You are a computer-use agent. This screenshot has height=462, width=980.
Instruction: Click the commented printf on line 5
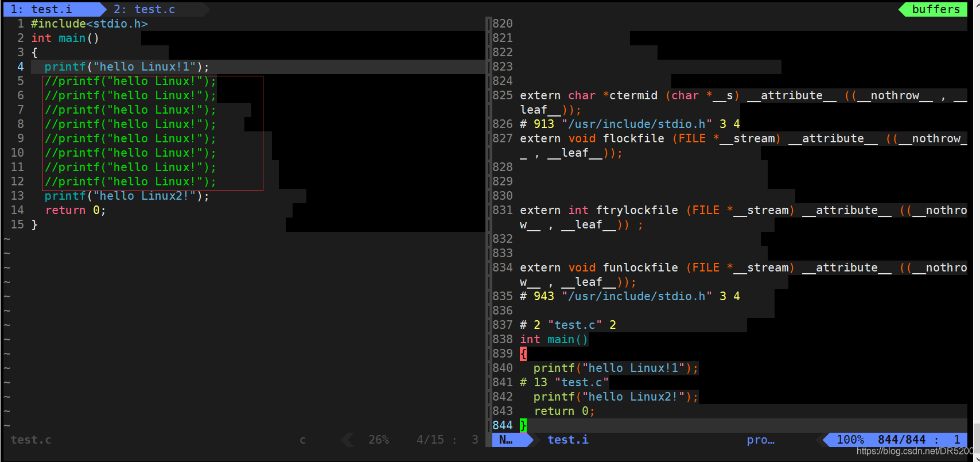[130, 81]
